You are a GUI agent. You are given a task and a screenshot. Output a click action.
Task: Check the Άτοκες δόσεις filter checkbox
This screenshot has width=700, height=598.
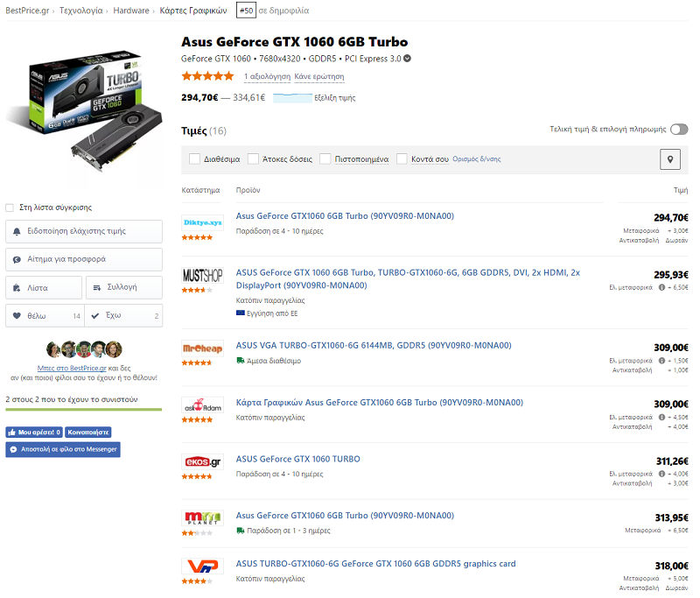[253, 159]
